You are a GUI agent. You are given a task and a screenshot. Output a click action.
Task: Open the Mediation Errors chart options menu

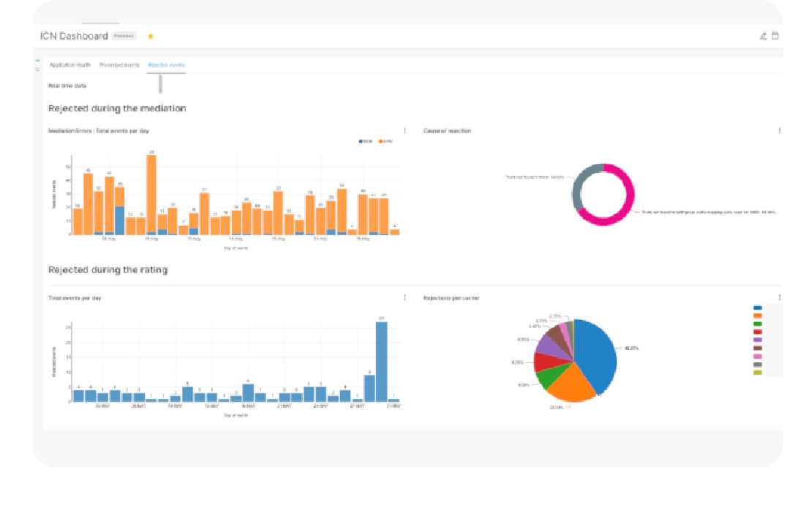pos(405,130)
